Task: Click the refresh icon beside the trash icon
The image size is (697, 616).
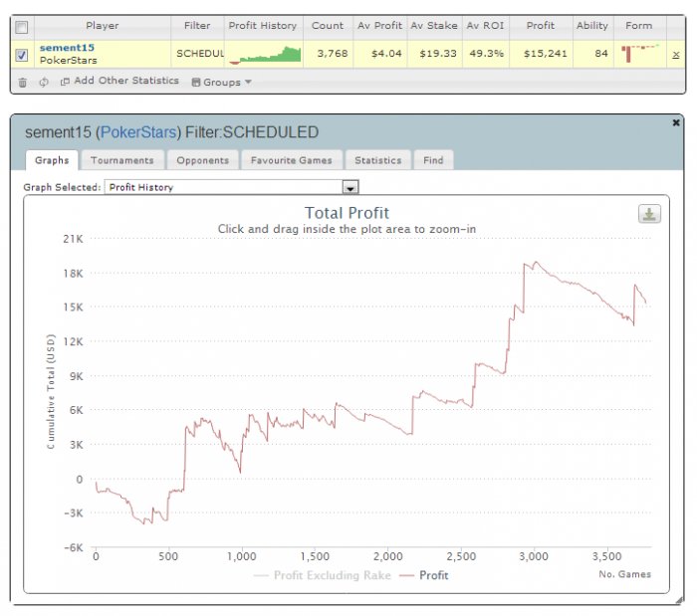Action: [44, 82]
